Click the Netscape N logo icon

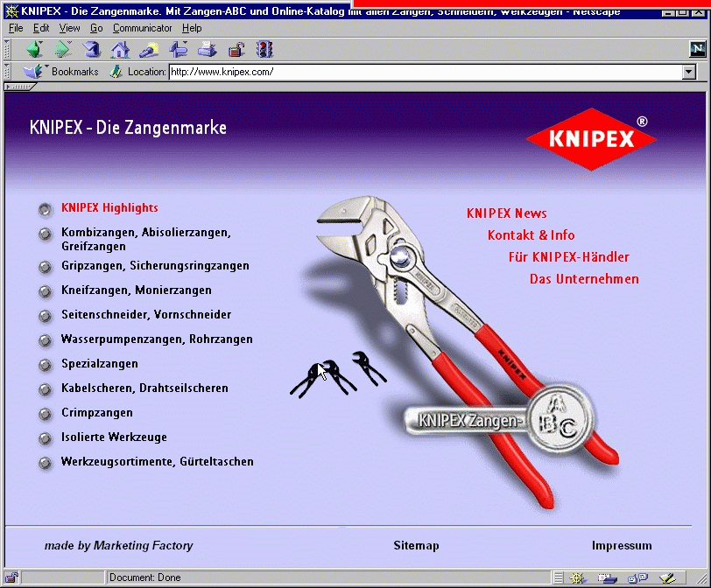point(697,49)
